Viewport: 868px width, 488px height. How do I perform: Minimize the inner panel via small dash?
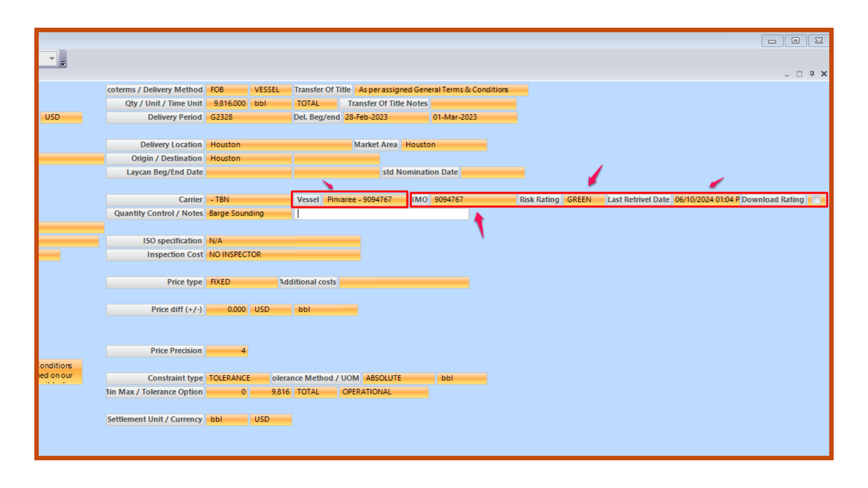coord(787,75)
